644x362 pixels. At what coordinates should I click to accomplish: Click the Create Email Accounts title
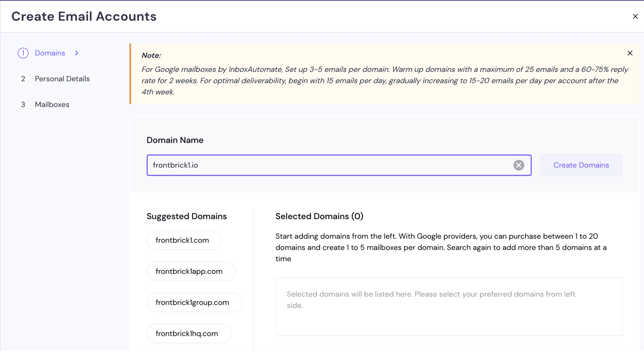pos(84,16)
